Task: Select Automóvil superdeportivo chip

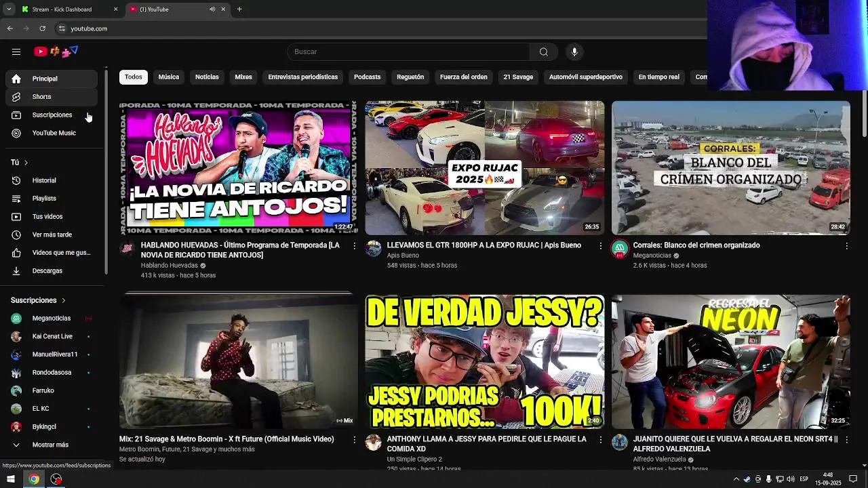Action: pyautogui.click(x=586, y=77)
